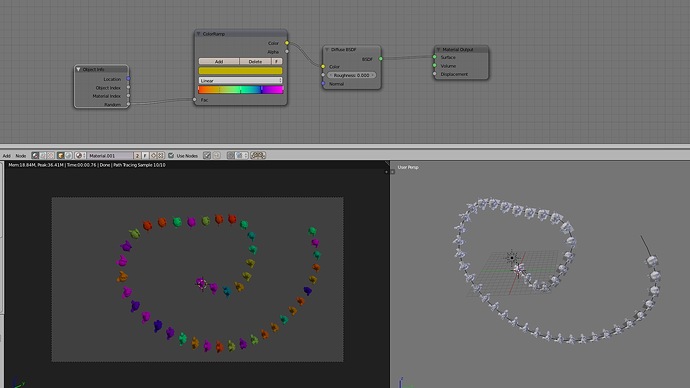Collapse the Object Info node
The height and width of the screenshot is (388, 690).
pyautogui.click(x=78, y=69)
